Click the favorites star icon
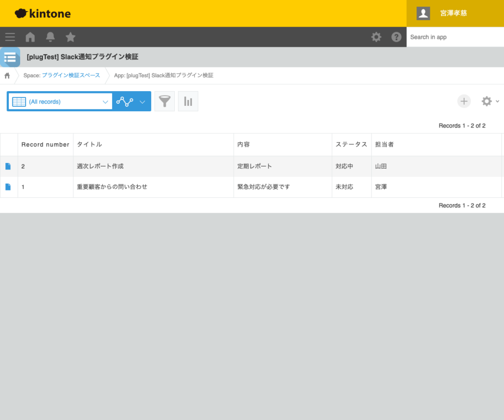The height and width of the screenshot is (420, 504). click(x=70, y=37)
